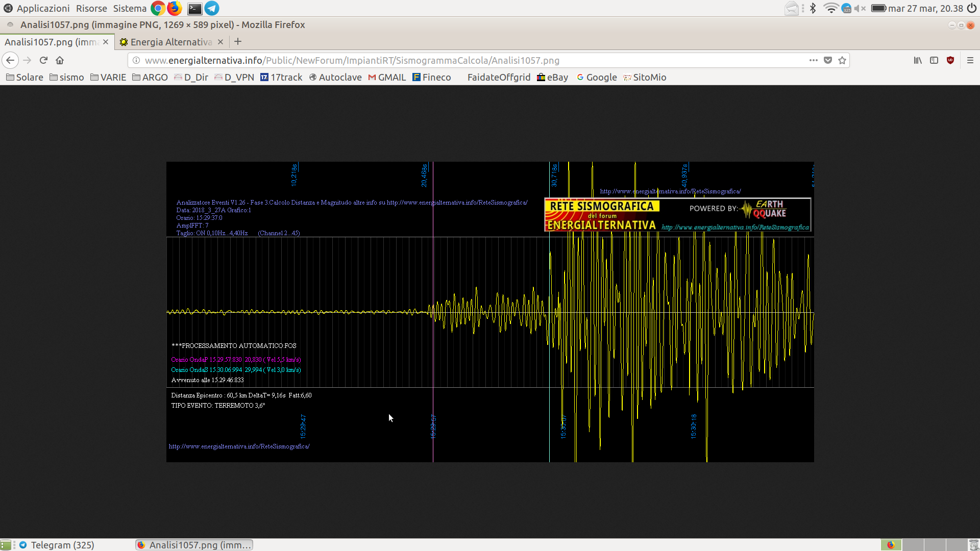Click the Firefox workspace switcher cell
The width and height of the screenshot is (980, 551).
click(891, 545)
